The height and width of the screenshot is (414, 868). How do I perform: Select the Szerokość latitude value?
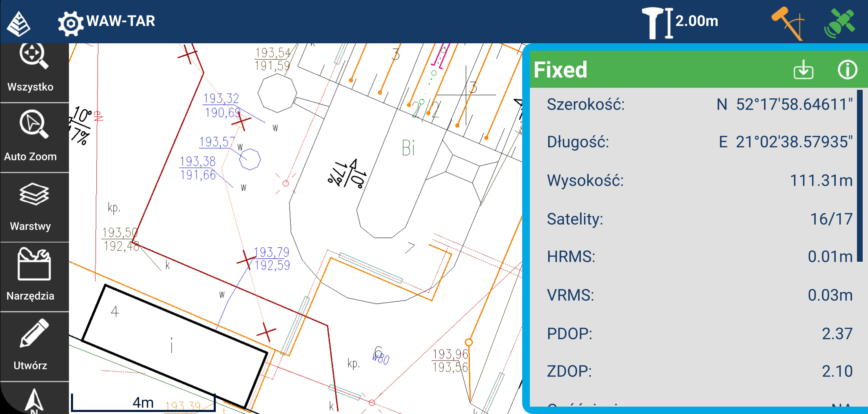[784, 105]
